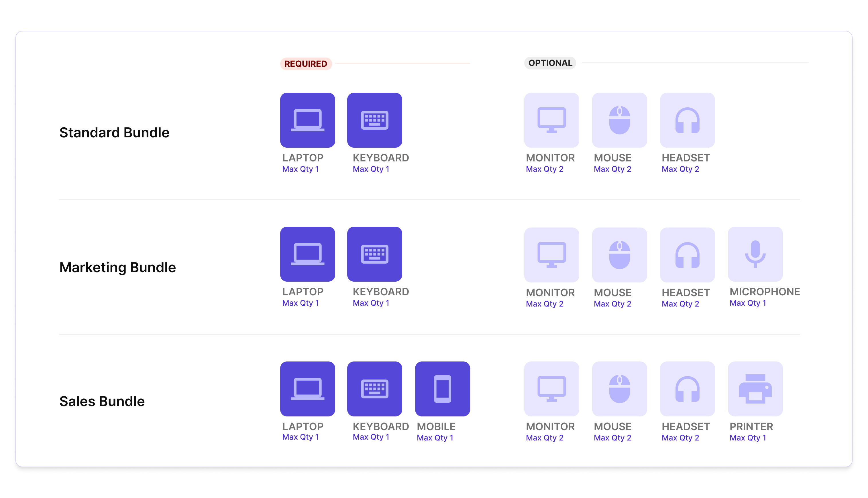Click Max Qty 1 under Standard Bundle Laptop

pyautogui.click(x=301, y=169)
